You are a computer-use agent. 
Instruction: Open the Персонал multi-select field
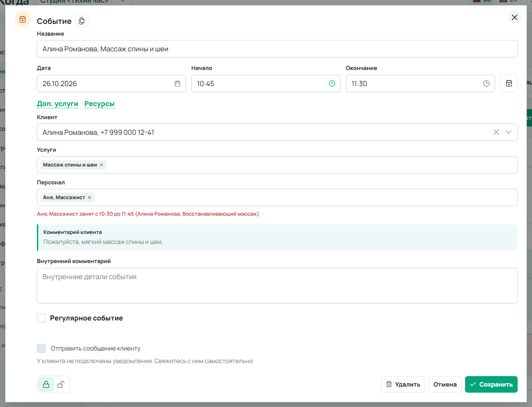point(277,197)
